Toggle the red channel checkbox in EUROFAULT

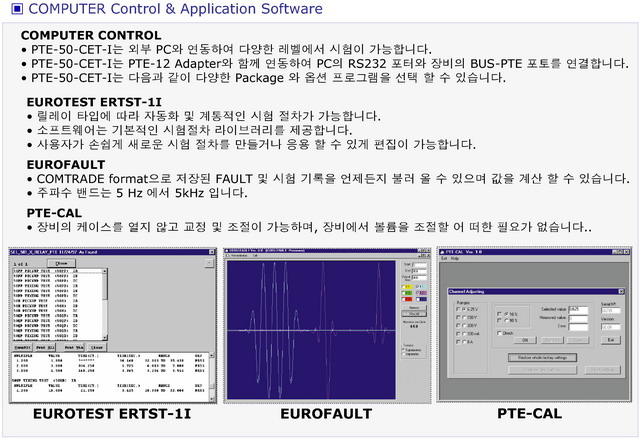pyautogui.click(x=403, y=299)
